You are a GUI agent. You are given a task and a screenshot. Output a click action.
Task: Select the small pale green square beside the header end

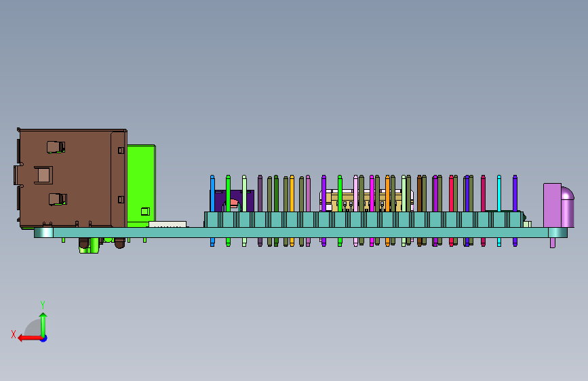point(527,224)
